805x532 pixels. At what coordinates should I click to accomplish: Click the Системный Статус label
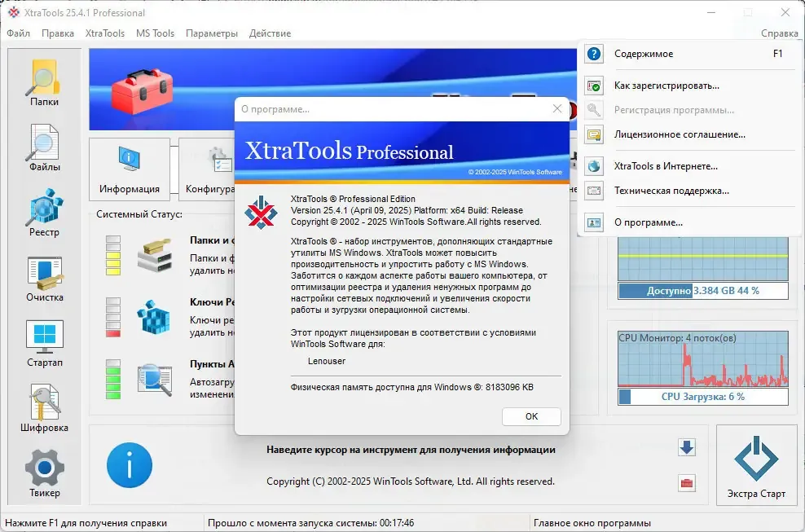click(x=139, y=214)
